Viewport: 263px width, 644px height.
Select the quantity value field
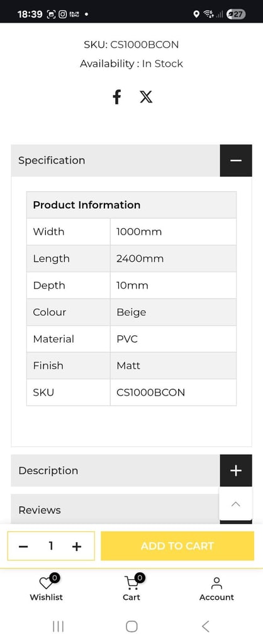coord(50,546)
